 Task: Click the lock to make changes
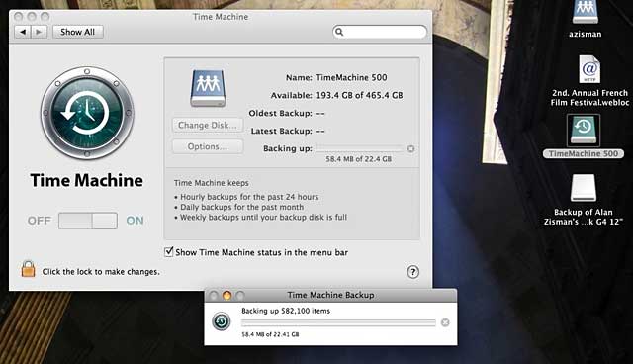tap(28, 269)
